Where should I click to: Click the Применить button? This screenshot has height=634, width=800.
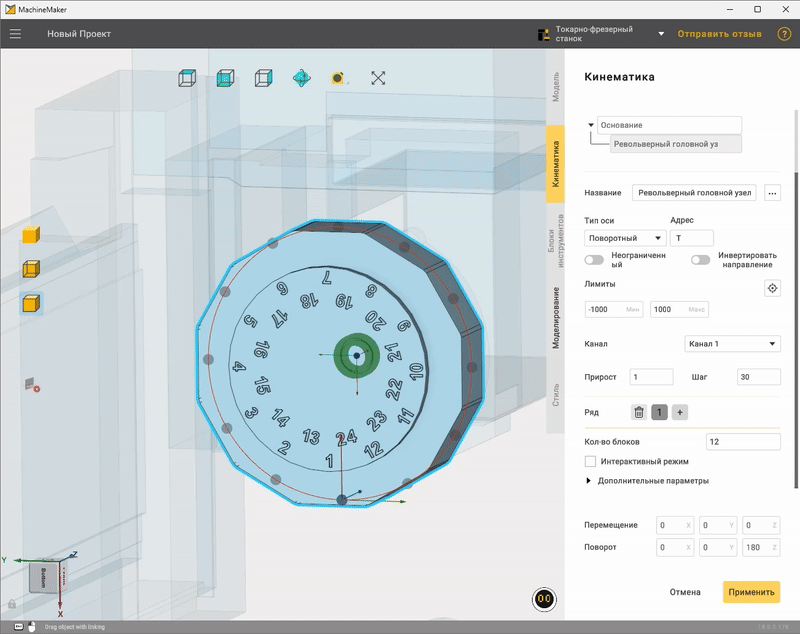[x=751, y=592]
